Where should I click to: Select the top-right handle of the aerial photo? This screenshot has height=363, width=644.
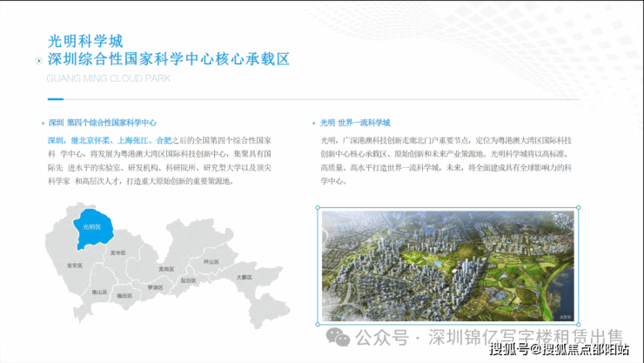coord(579,207)
